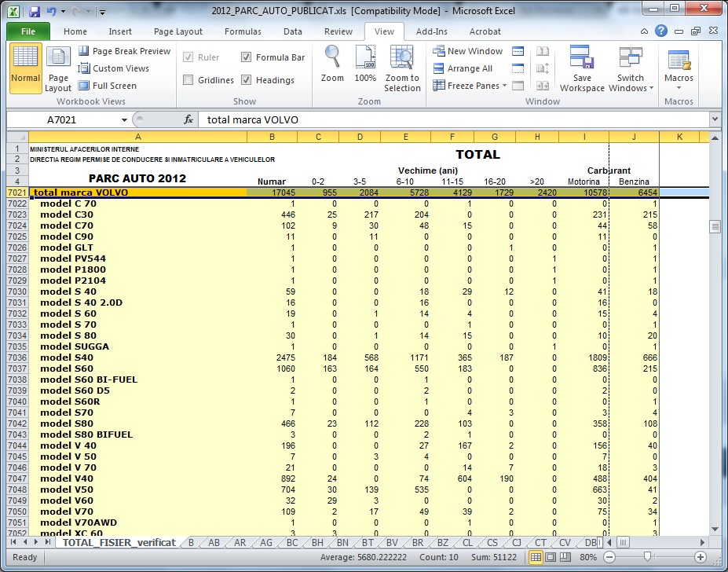
Task: Click the Reset Window Position icon
Action: (x=543, y=86)
